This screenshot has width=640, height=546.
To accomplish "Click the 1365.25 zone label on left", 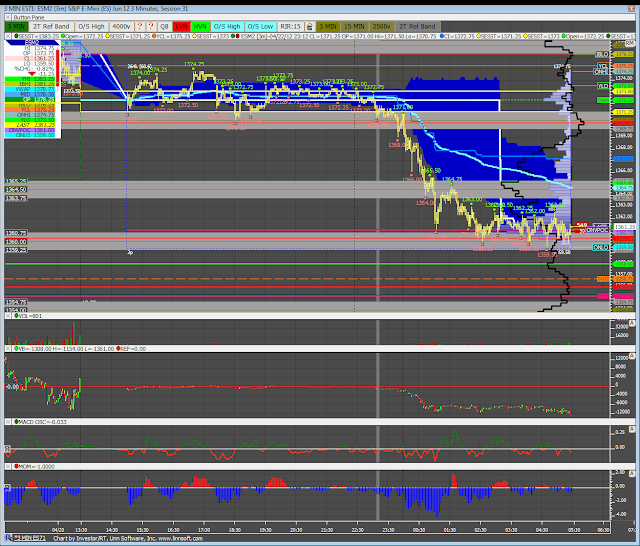I will (16, 181).
